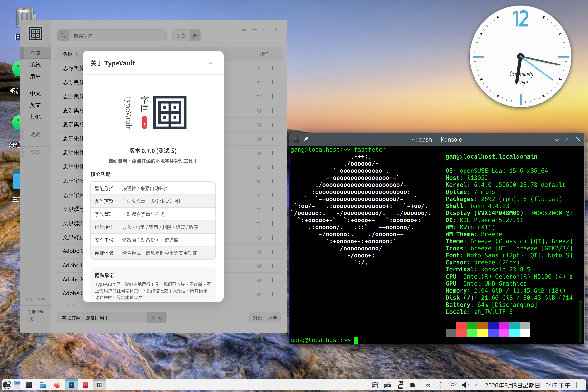Favorite the Adobe font via heart icon

coord(259,252)
